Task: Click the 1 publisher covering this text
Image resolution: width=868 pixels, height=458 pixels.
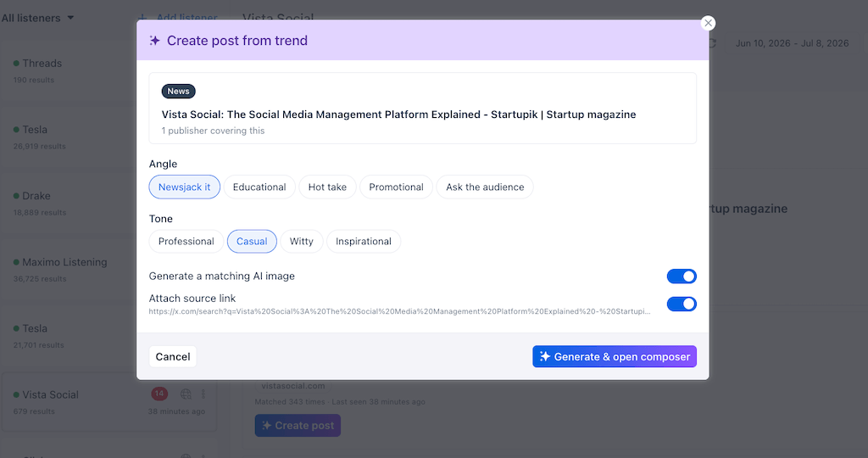Action: pyautogui.click(x=213, y=131)
